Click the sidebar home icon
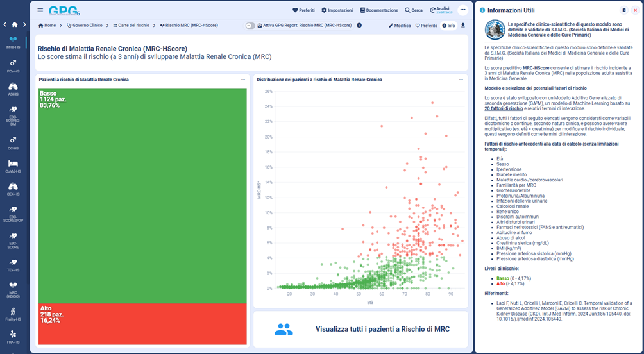This screenshot has width=644, height=354. tap(14, 24)
